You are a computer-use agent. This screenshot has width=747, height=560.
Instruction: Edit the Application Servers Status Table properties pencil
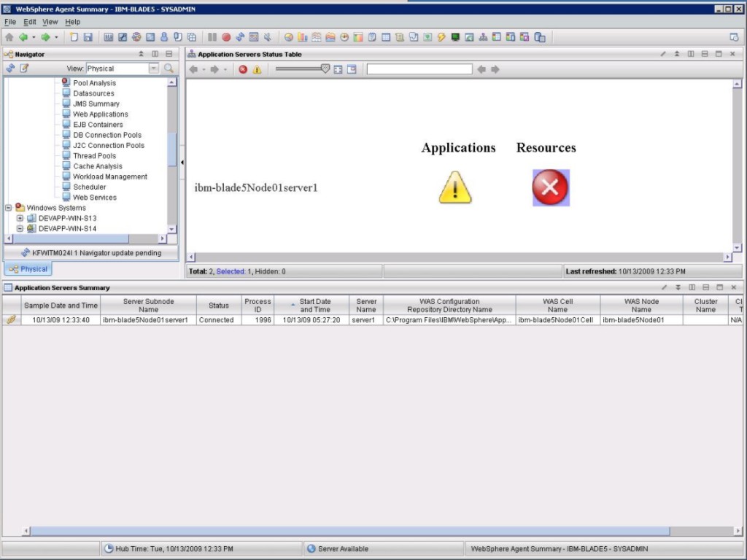coord(662,53)
